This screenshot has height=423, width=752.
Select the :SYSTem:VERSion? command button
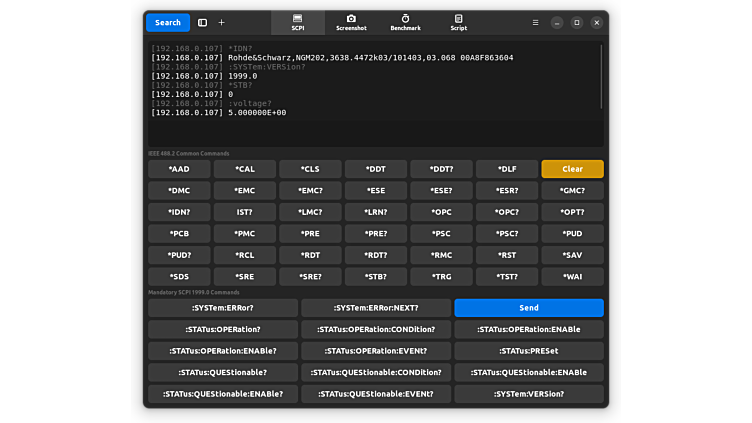[x=528, y=394]
